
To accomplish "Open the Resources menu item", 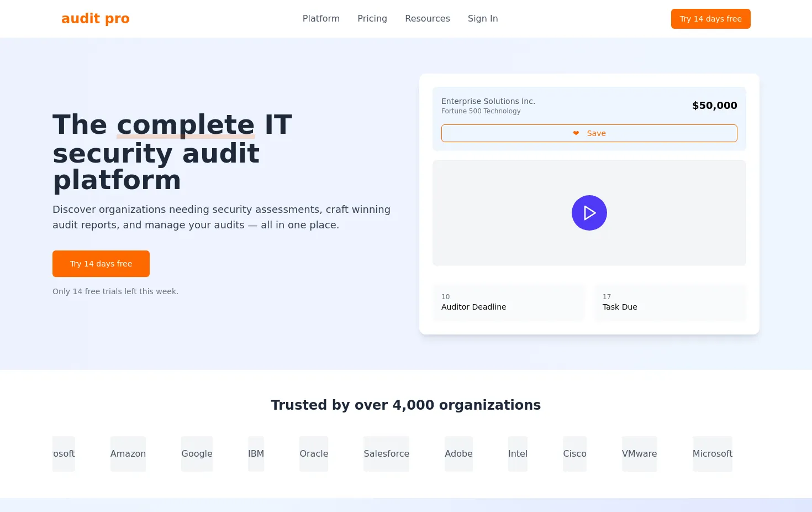I will click(x=428, y=19).
